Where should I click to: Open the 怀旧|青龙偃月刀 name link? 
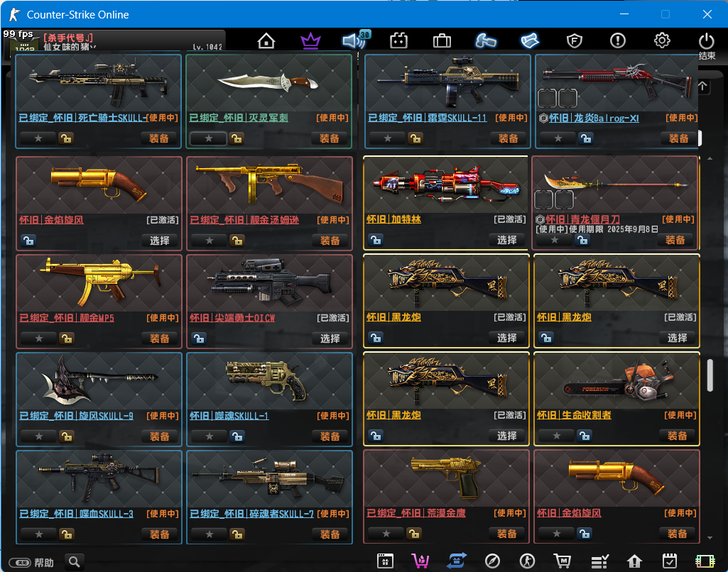[x=582, y=219]
